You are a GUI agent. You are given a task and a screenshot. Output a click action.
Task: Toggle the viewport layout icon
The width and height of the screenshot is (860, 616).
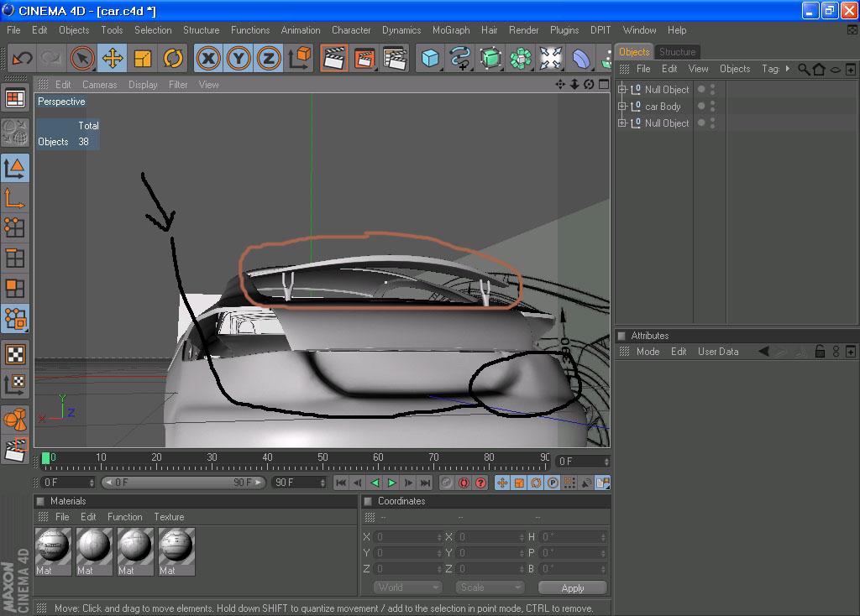[x=604, y=85]
